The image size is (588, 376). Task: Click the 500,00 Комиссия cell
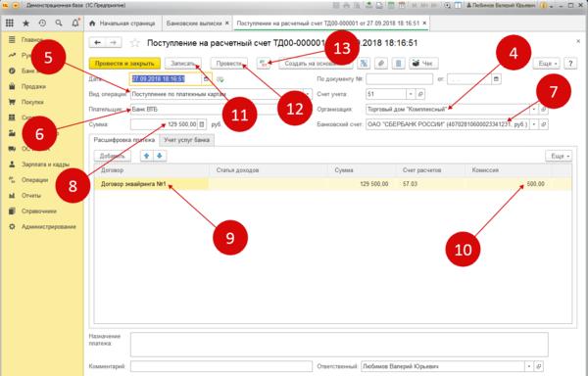(x=508, y=184)
